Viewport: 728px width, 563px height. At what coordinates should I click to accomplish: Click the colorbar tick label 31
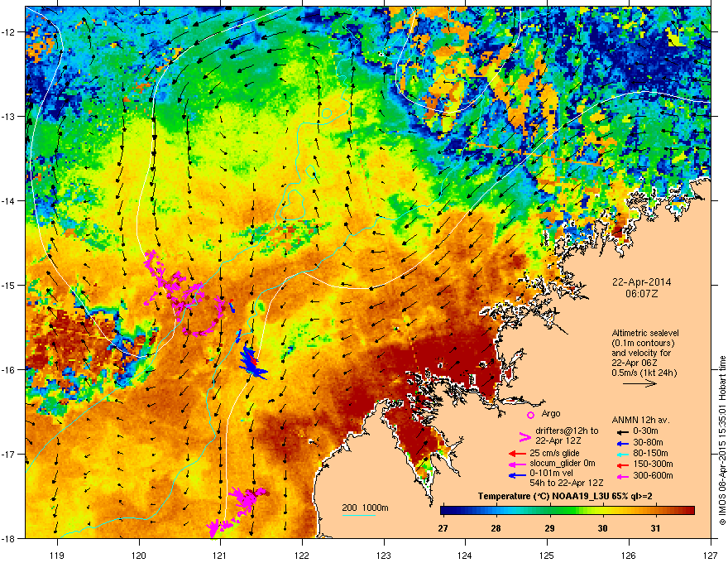[655, 528]
